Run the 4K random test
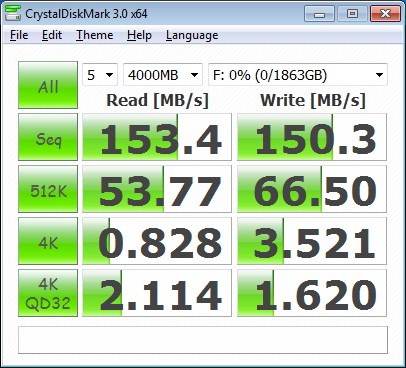The image size is (406, 368). click(48, 241)
